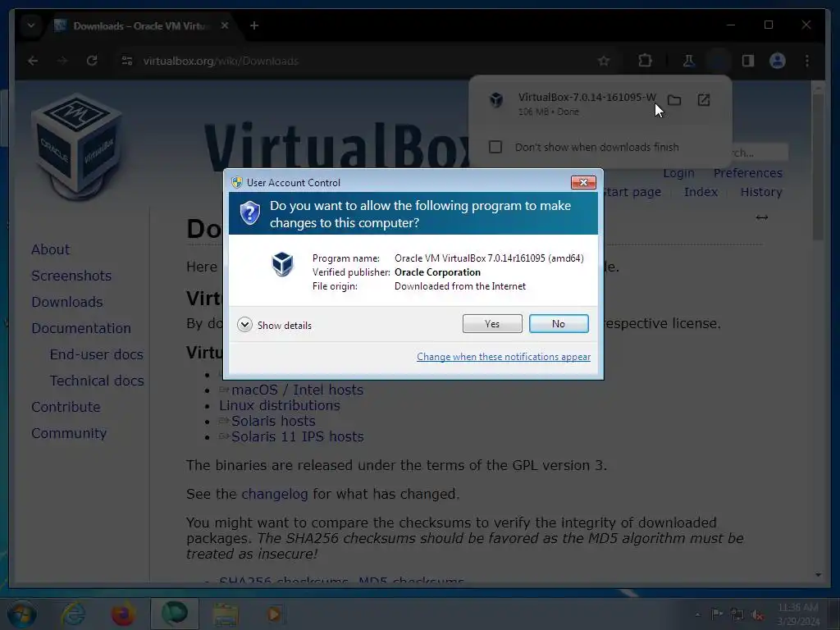840x630 pixels.
Task: Toggle the browser side panel
Action: pyautogui.click(x=748, y=61)
